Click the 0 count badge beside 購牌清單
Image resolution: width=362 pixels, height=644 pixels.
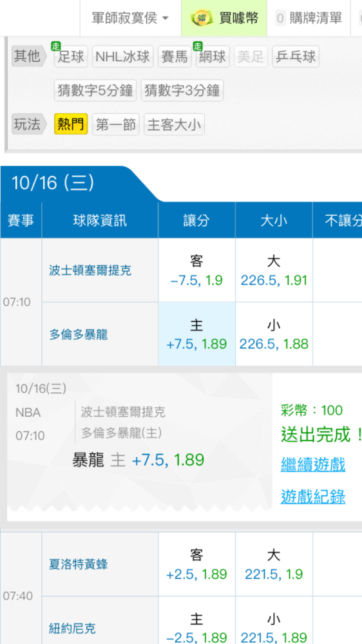click(x=280, y=19)
